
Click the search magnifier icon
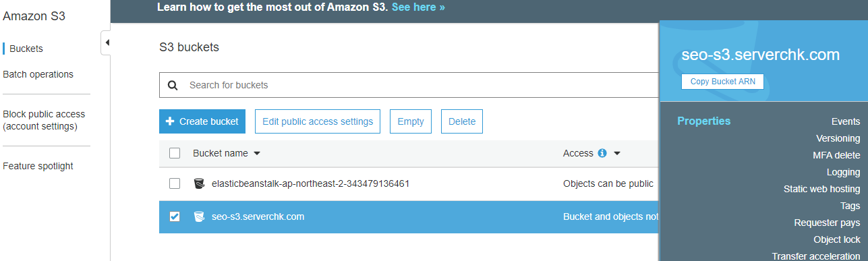tap(173, 85)
